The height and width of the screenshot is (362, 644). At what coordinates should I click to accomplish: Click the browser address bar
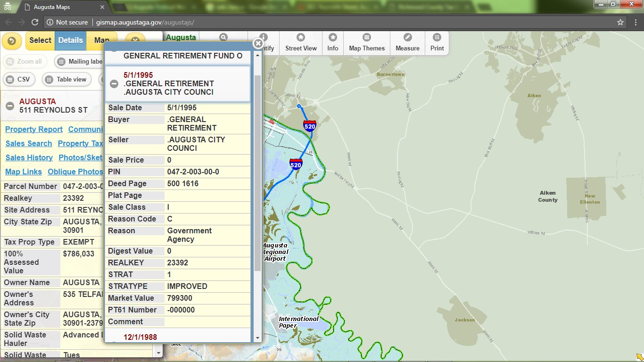pyautogui.click(x=330, y=22)
